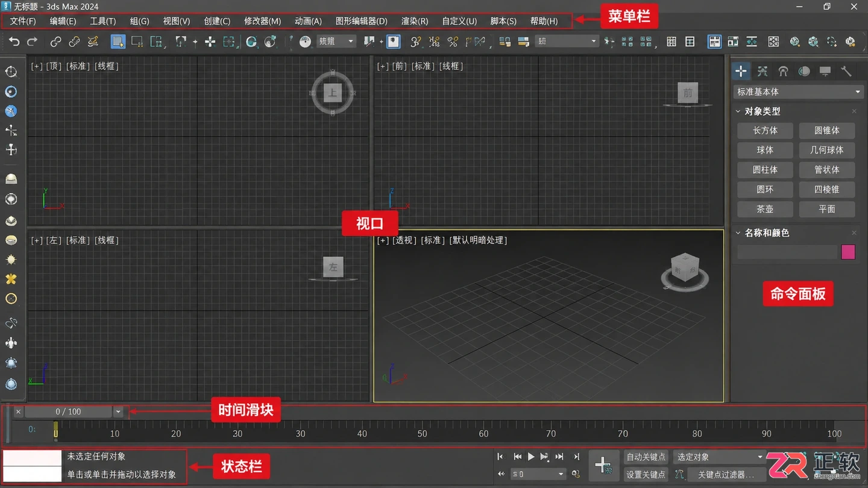The height and width of the screenshot is (488, 868).
Task: Open the 文件(F) menu
Action: [23, 21]
